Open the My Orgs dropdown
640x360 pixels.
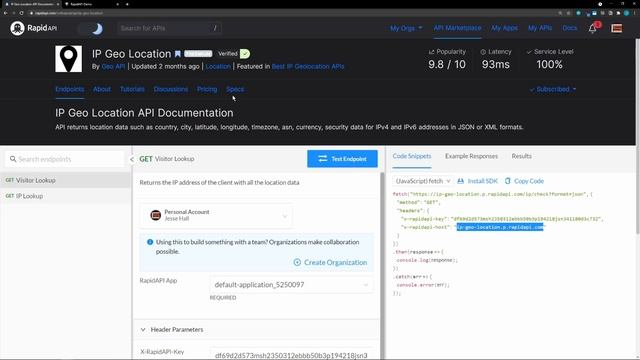coord(406,28)
